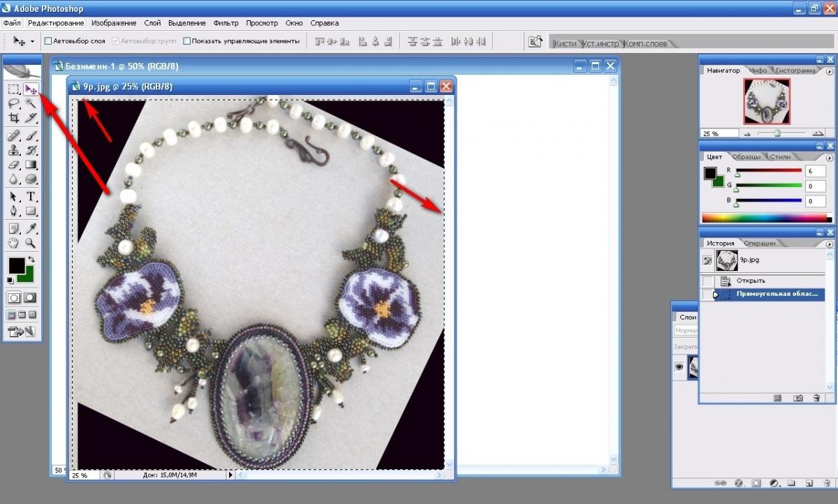Expand the status bar info arrow
This screenshot has width=838, height=504.
tap(231, 475)
